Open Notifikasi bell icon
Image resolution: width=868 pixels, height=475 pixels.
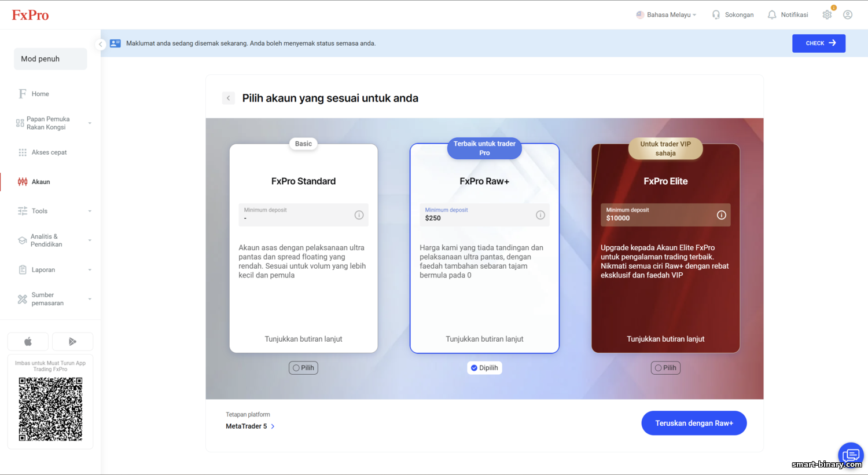tap(772, 14)
